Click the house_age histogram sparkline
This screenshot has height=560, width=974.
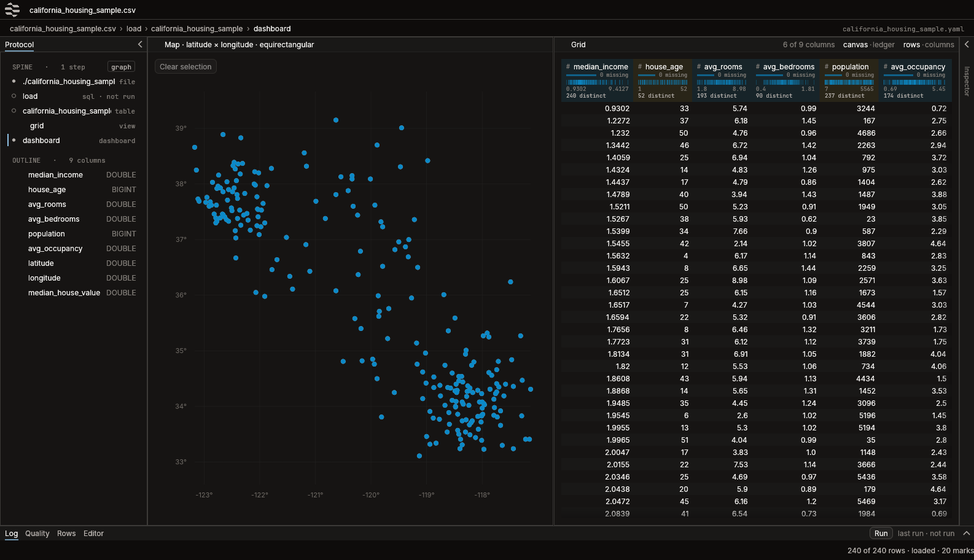click(663, 82)
